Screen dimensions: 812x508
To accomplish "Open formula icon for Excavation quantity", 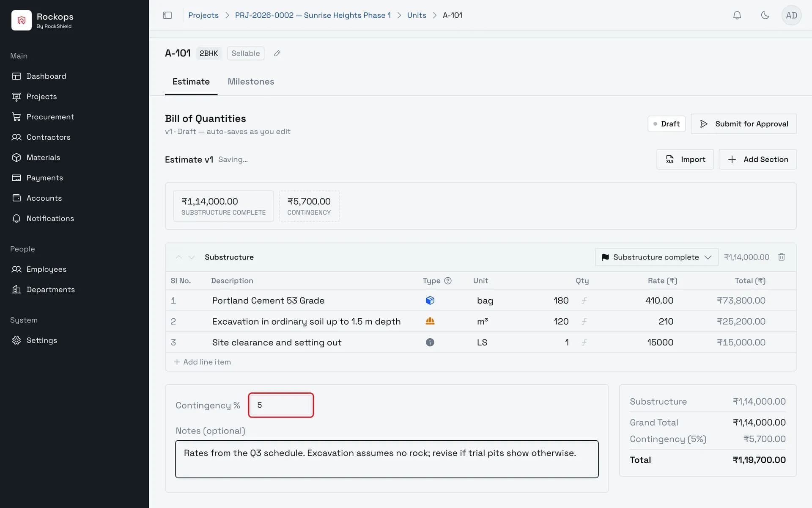I will (x=584, y=321).
